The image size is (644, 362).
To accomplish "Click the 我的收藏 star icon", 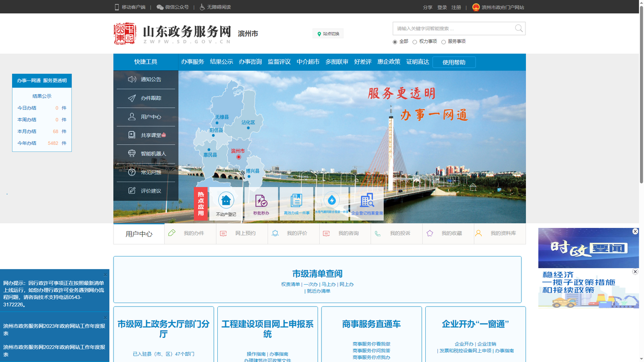I will point(430,233).
